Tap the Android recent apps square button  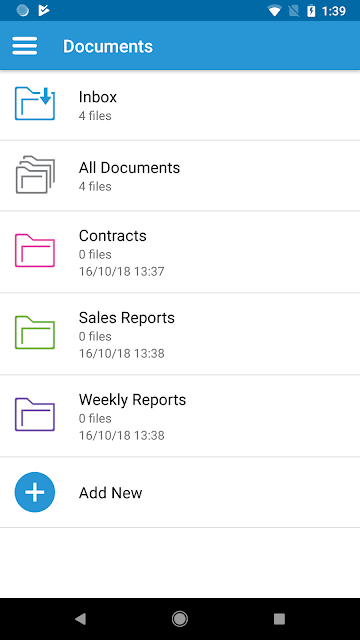pyautogui.click(x=279, y=619)
